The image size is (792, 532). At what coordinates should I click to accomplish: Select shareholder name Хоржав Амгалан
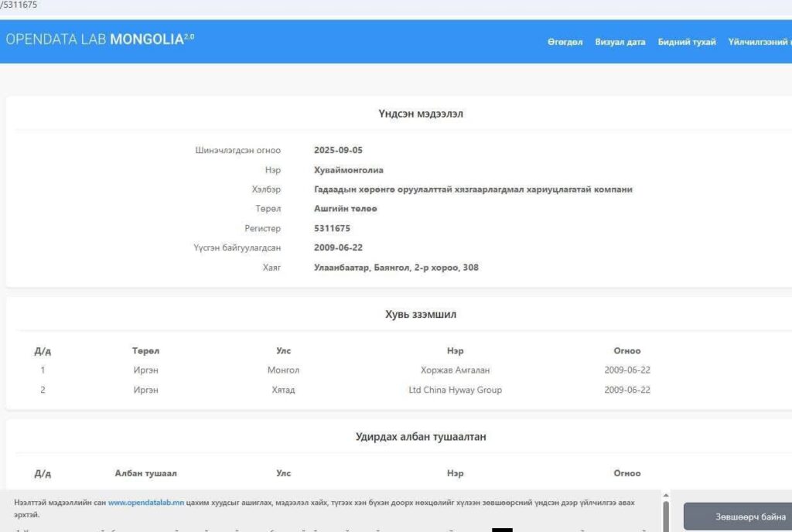pyautogui.click(x=455, y=370)
